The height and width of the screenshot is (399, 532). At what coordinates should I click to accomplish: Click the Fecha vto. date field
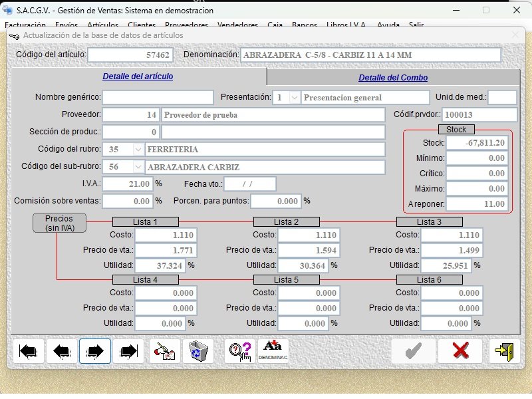click(x=250, y=184)
